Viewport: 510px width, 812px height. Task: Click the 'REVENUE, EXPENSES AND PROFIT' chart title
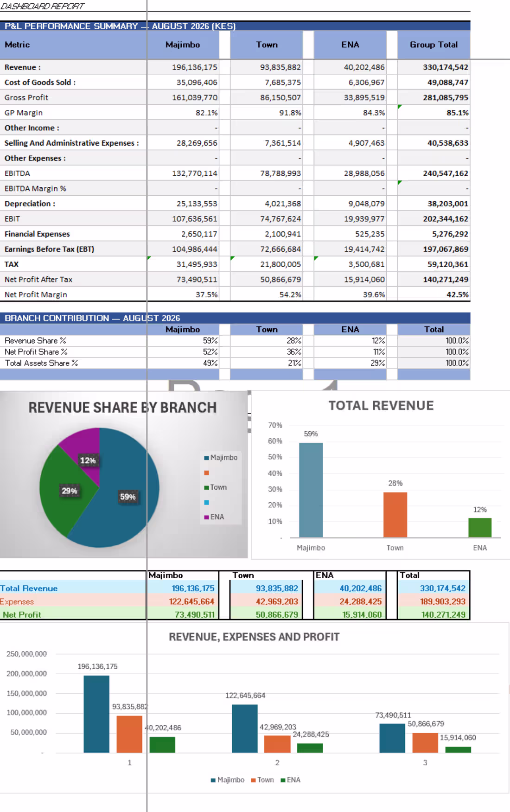pos(254,637)
